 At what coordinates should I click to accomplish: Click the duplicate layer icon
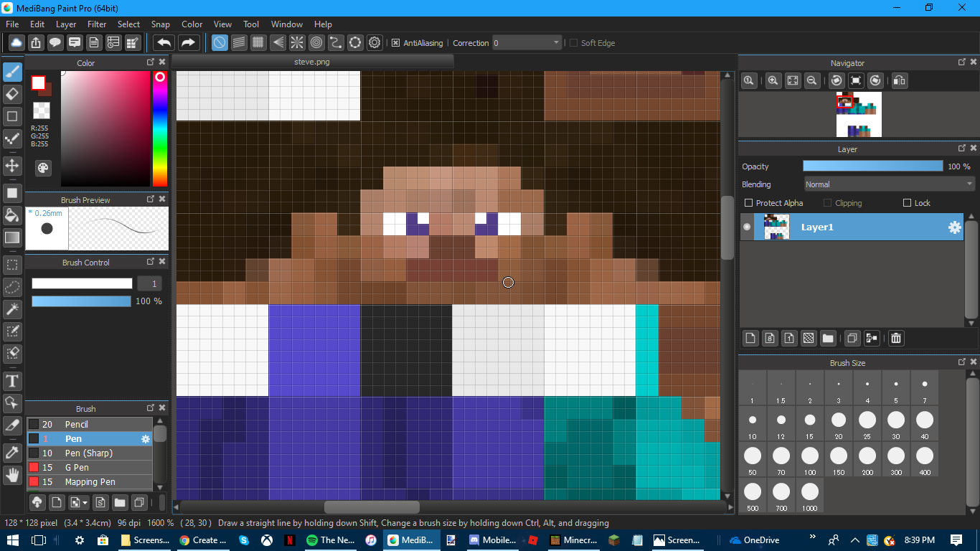pos(852,338)
